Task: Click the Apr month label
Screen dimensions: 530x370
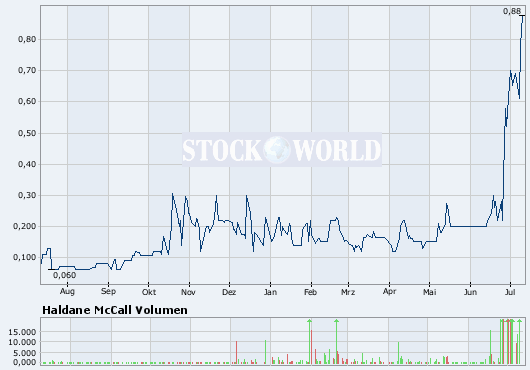Action: pos(389,292)
